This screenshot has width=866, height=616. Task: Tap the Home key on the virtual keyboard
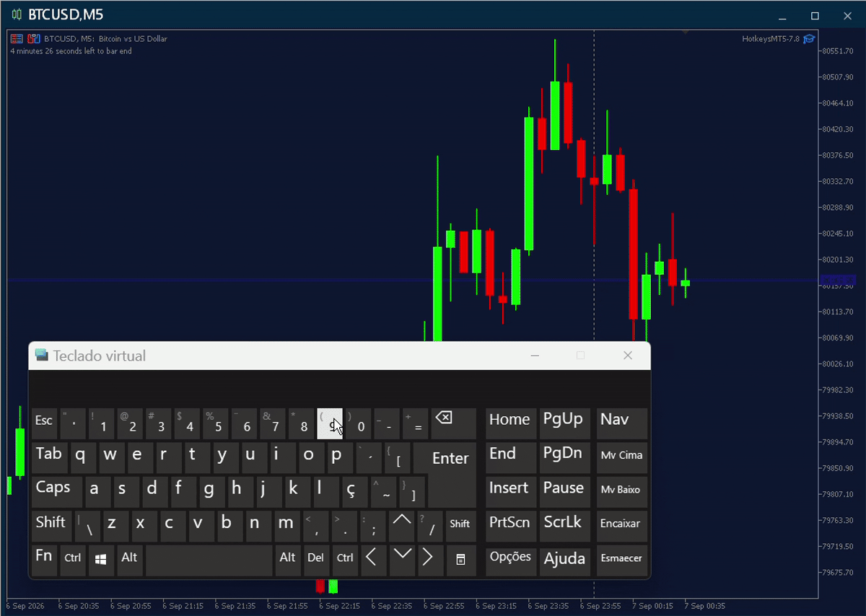click(511, 423)
